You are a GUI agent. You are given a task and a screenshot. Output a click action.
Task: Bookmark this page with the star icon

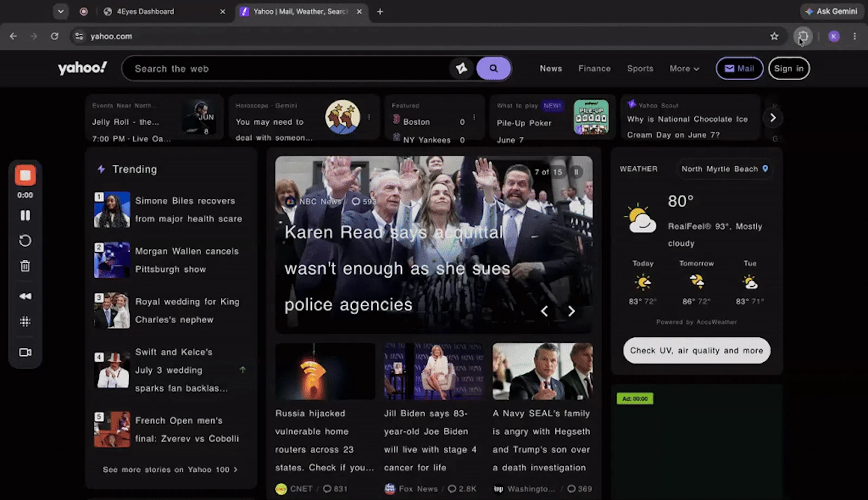774,36
